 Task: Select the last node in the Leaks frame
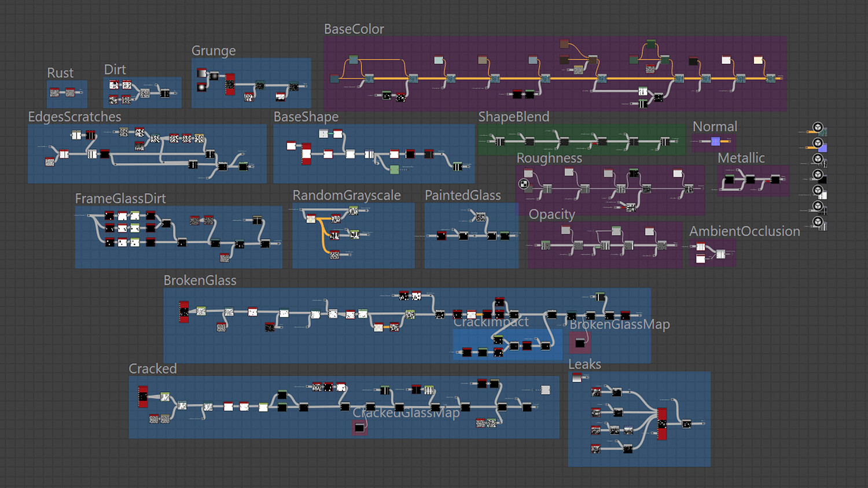686,424
